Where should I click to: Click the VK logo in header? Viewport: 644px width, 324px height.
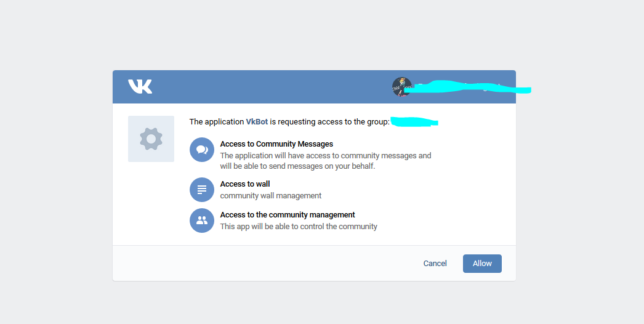coord(140,86)
